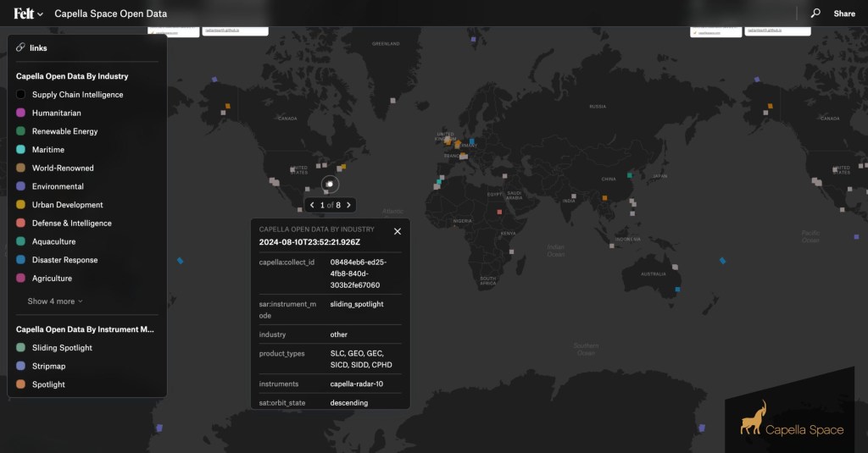Click the links chain icon

point(20,47)
